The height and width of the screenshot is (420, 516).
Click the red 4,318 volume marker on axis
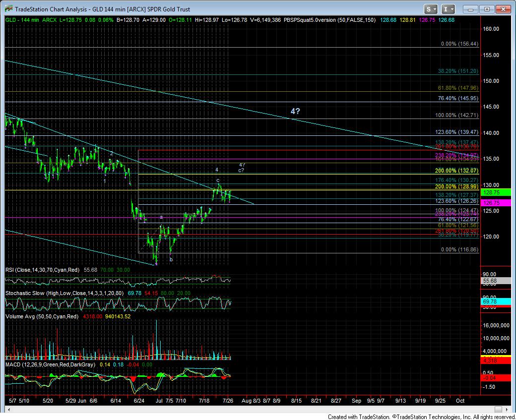[x=496, y=361]
